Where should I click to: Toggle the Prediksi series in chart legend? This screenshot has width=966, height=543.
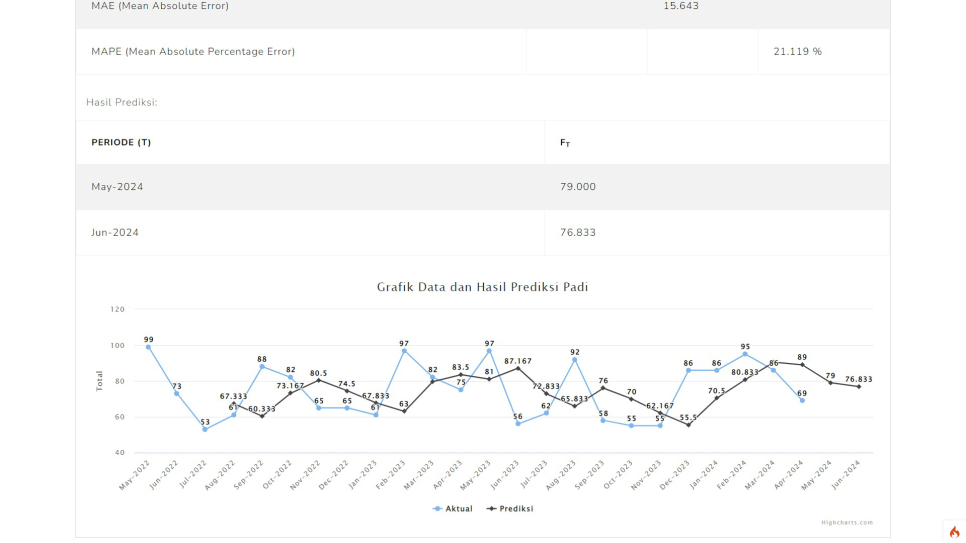(x=510, y=508)
